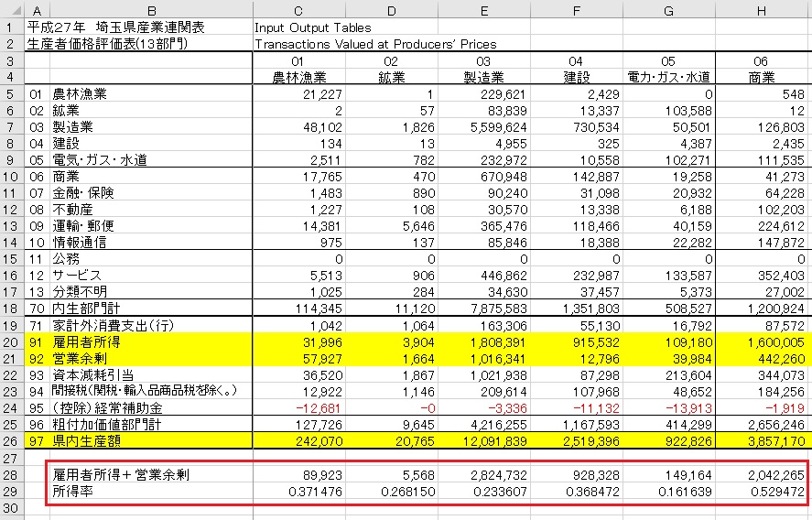Click row label 金融・保険

pyautogui.click(x=83, y=192)
